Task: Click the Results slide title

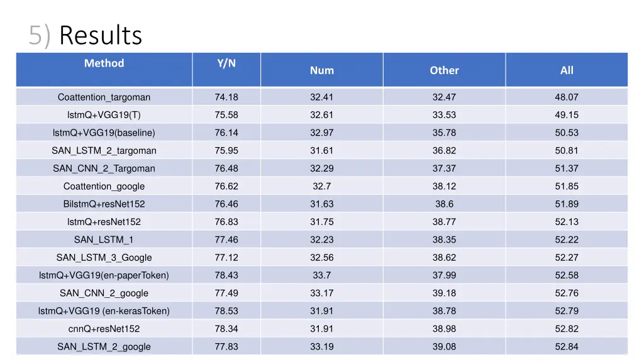Action: click(86, 35)
